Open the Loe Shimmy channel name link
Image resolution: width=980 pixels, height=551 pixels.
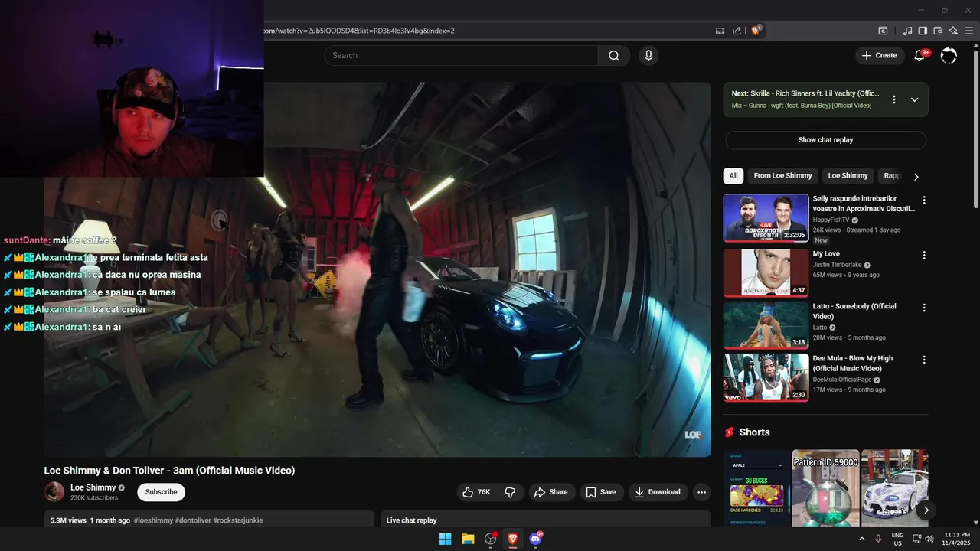click(93, 487)
